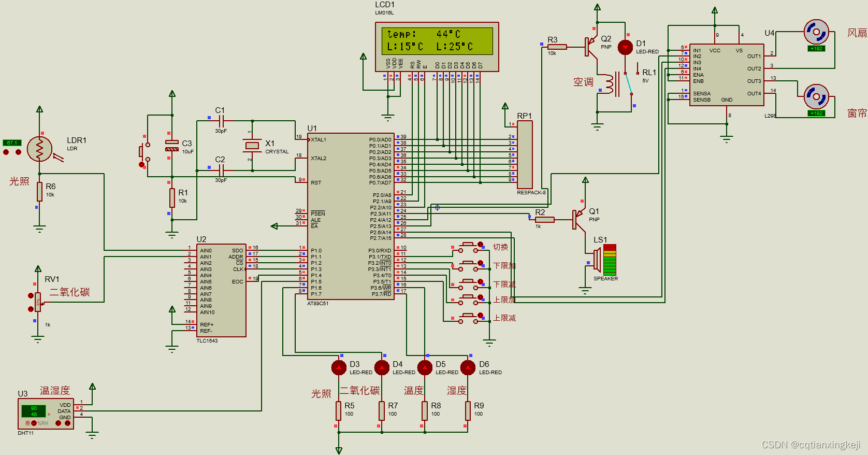Select the D5 温度 LED
Viewport: 868px width, 455px height.
coord(425,367)
